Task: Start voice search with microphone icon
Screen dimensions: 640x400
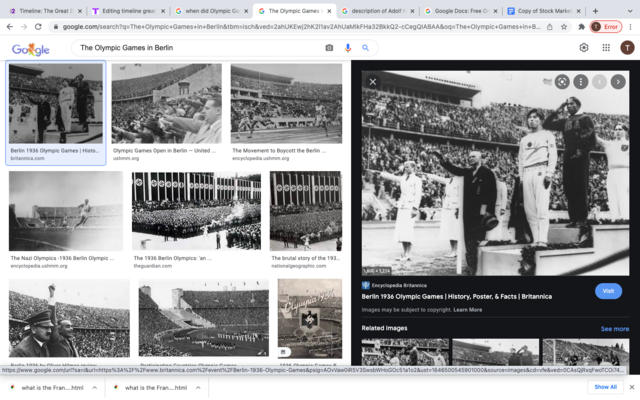Action: [348, 48]
